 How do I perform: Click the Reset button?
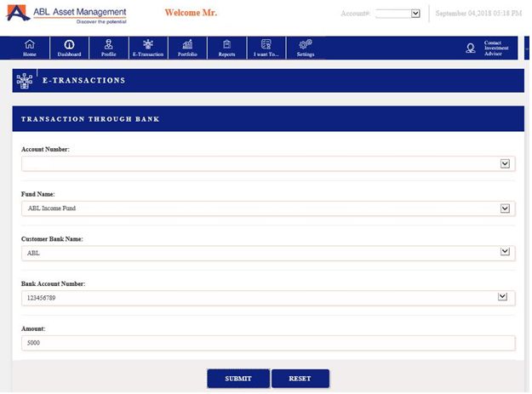point(300,379)
